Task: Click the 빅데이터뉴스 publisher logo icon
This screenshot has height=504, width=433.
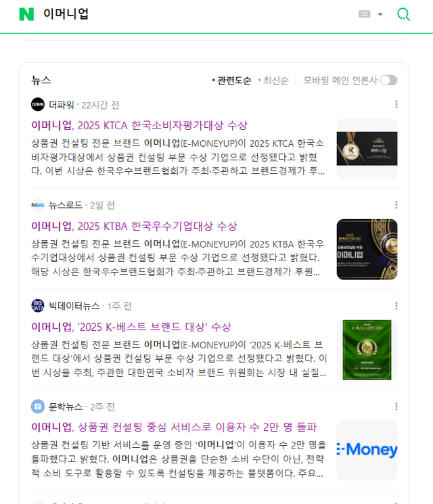Action: click(38, 306)
